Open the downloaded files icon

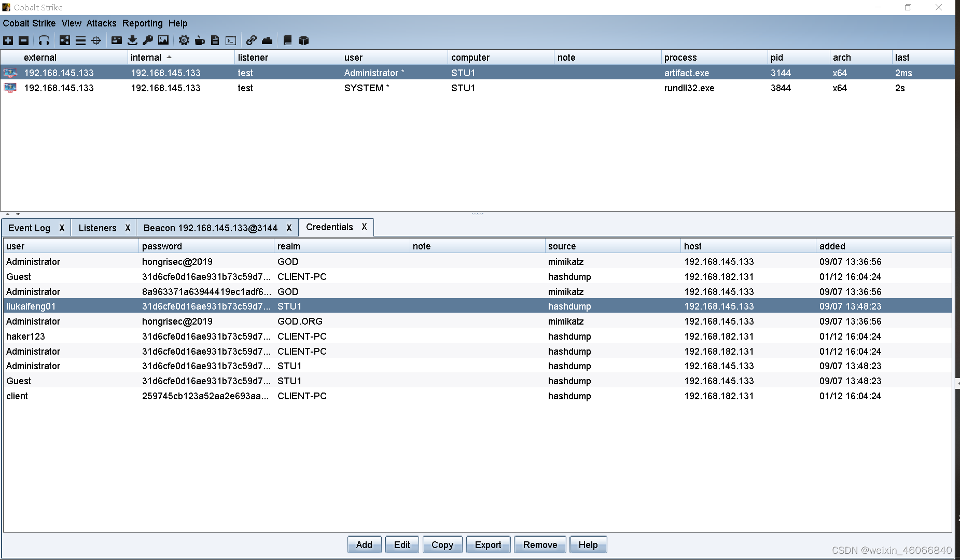click(x=132, y=40)
